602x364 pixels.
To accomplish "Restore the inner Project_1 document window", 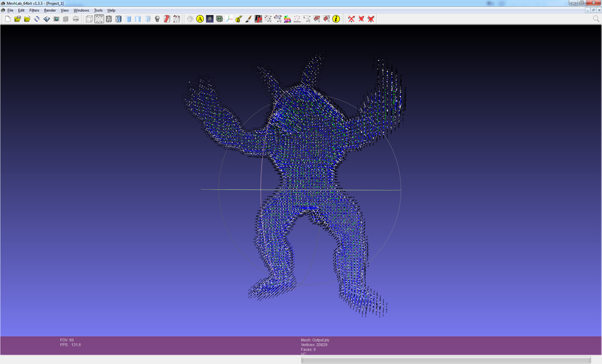I will [x=593, y=11].
